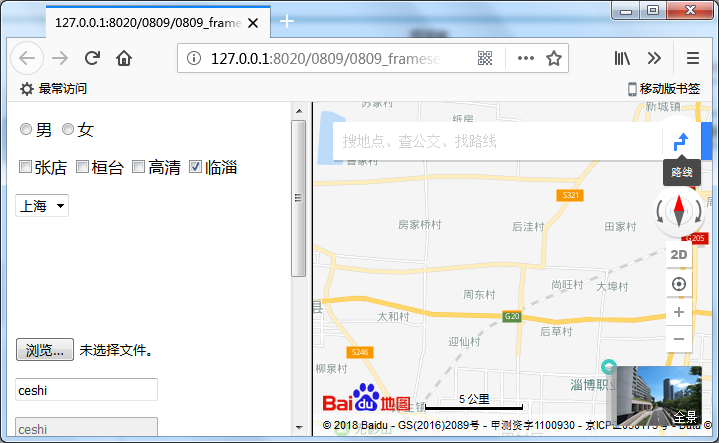Click the 周东村 map label
Image resolution: width=719 pixels, height=443 pixels.
479,294
